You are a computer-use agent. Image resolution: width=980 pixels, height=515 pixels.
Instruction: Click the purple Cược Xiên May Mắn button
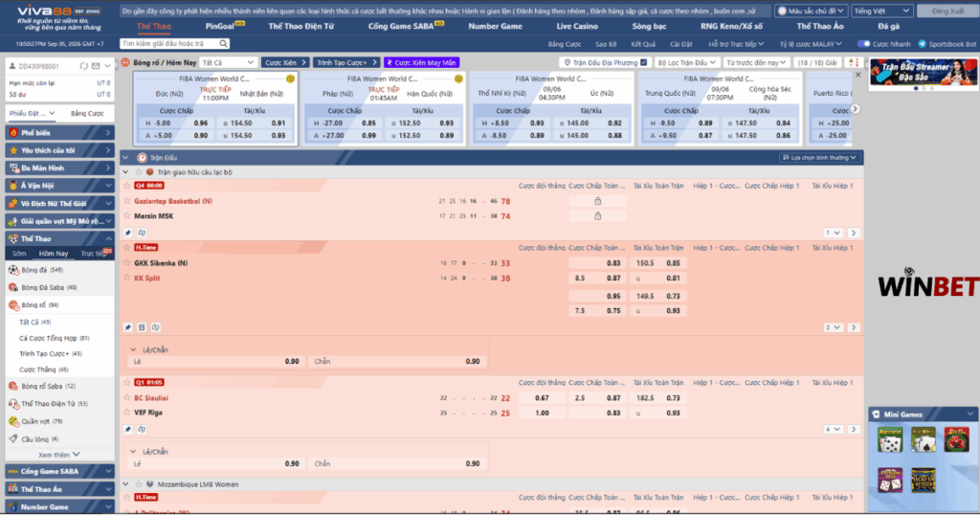coord(422,62)
